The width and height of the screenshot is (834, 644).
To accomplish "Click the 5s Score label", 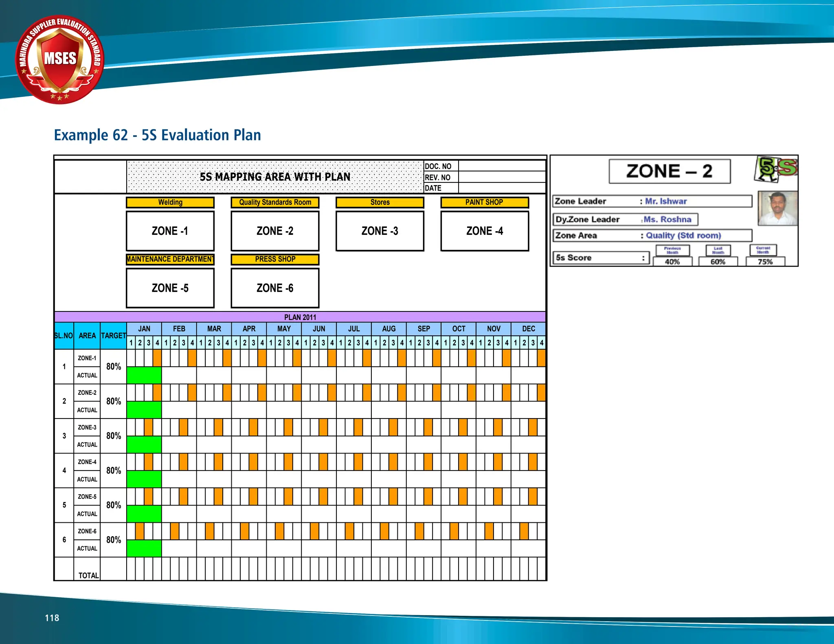I will click(574, 258).
